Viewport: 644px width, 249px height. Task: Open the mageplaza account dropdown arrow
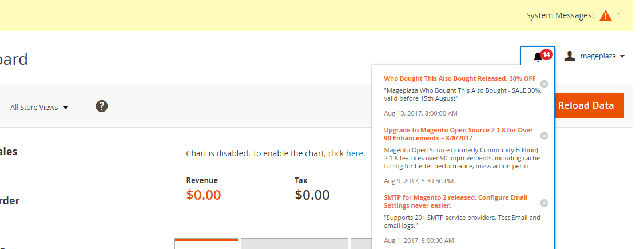[622, 56]
